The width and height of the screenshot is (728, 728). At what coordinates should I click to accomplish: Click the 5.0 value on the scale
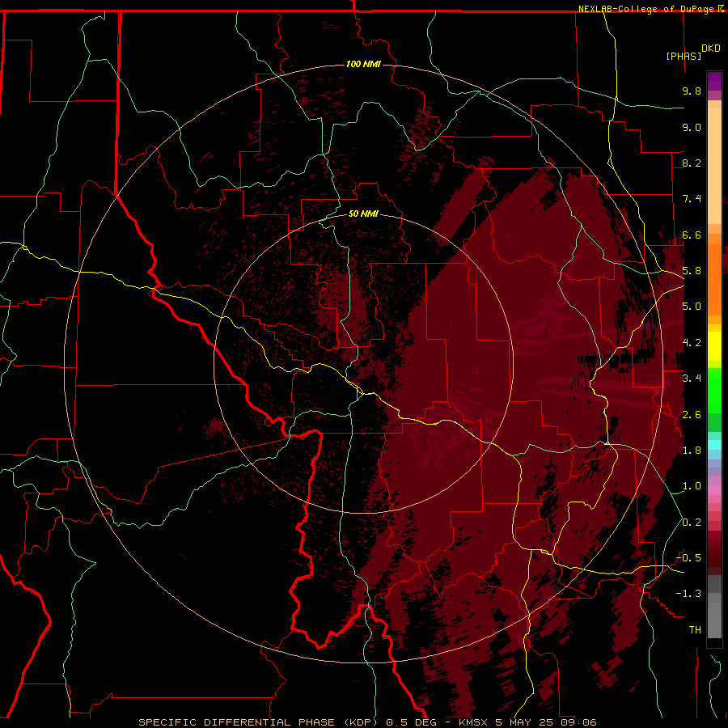point(692,307)
